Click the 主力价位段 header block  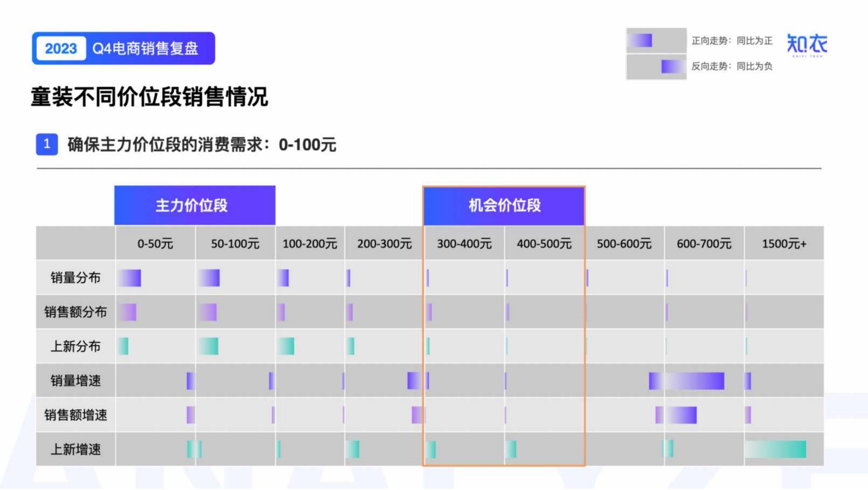(x=195, y=205)
